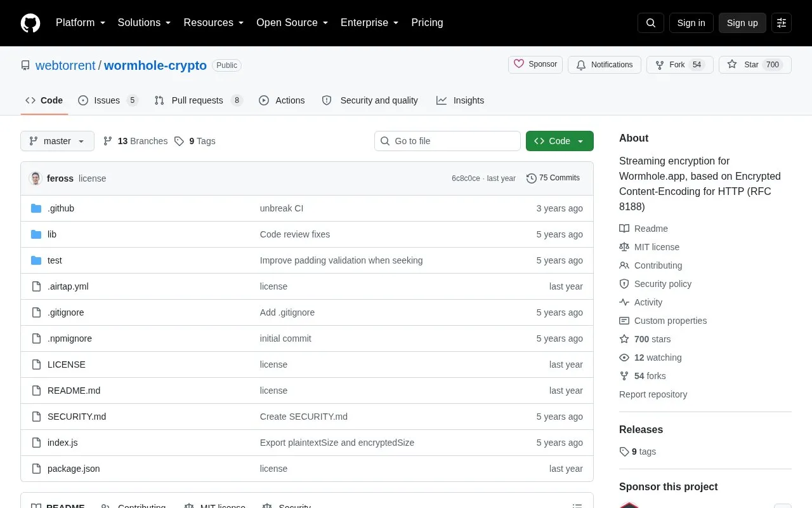Star the wormhole-crypto repository
Viewport: 812px width, 508px height.
[755, 65]
